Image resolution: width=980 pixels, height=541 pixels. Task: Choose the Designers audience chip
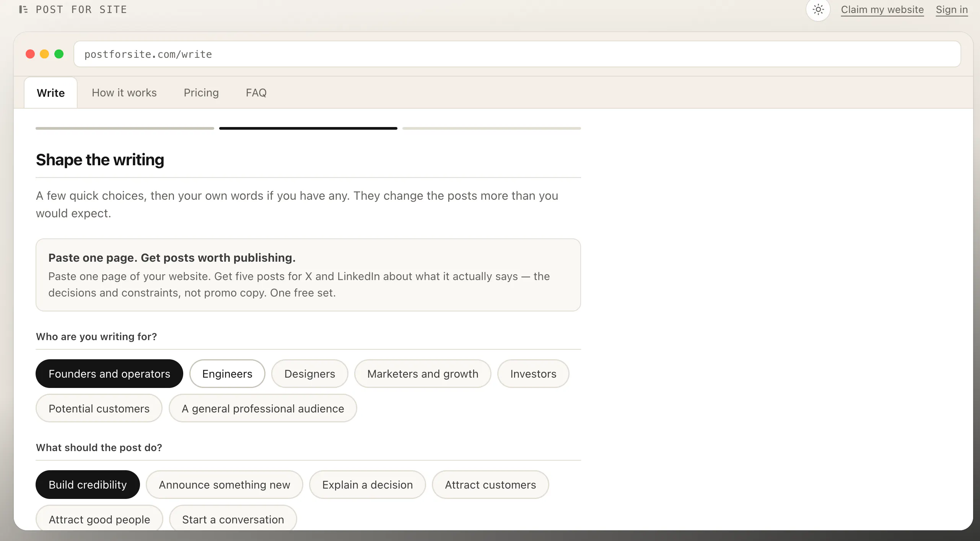click(309, 373)
